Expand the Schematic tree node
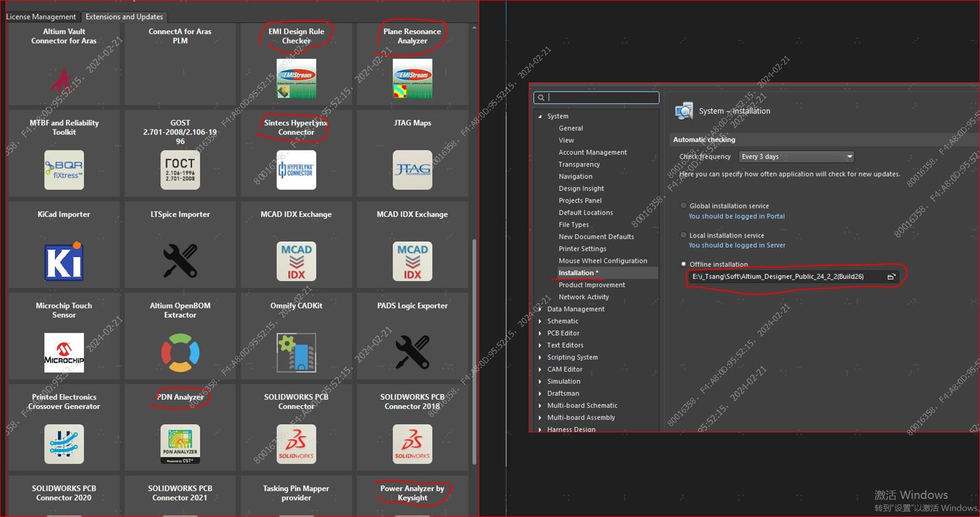Viewport: 980px width, 517px height. point(540,321)
